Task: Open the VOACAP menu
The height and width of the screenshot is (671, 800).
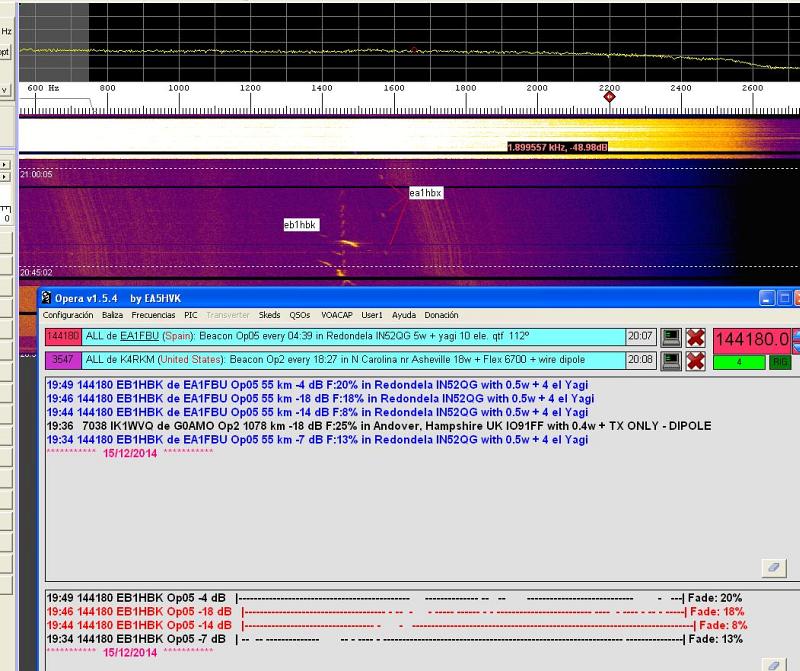Action: pos(337,315)
